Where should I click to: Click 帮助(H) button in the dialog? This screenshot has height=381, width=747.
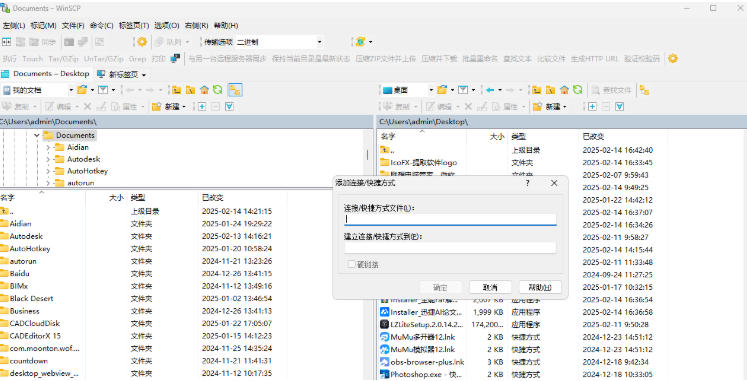(x=540, y=287)
